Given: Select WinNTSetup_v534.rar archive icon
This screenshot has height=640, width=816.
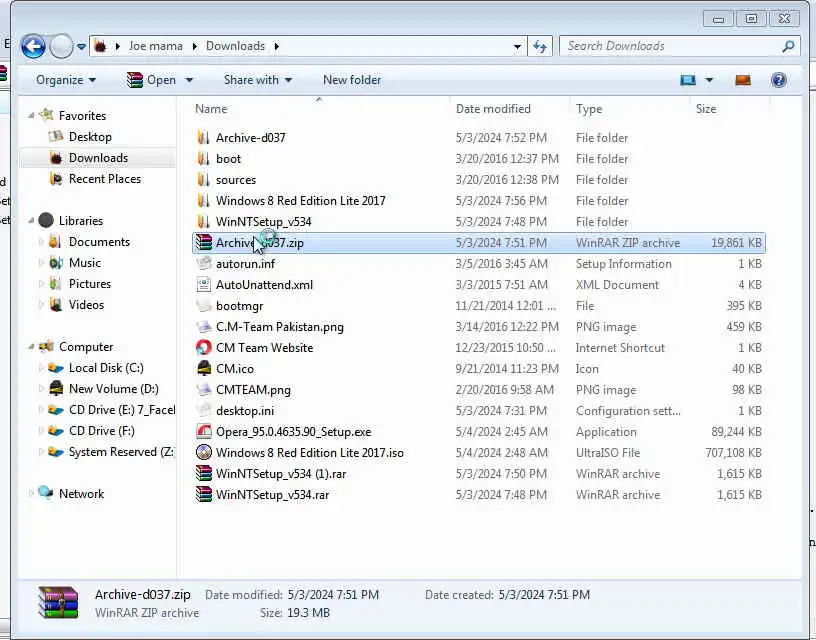Looking at the screenshot, I should coord(203,495).
